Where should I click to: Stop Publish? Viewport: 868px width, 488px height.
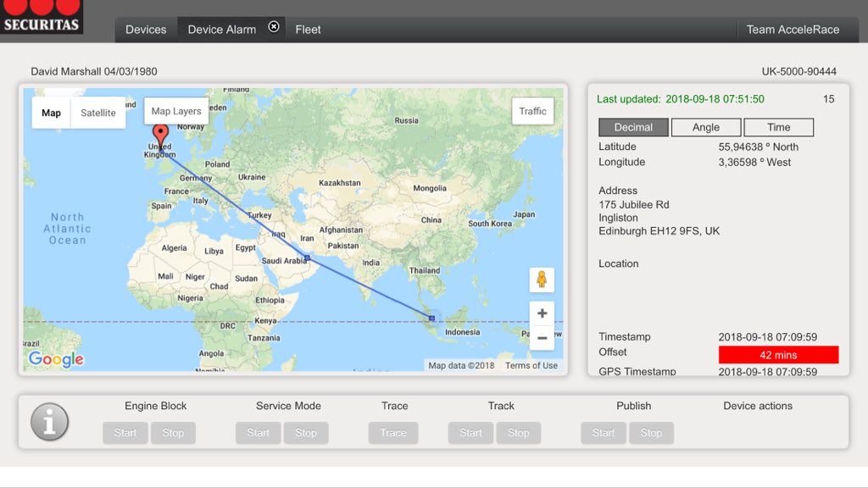pyautogui.click(x=652, y=433)
